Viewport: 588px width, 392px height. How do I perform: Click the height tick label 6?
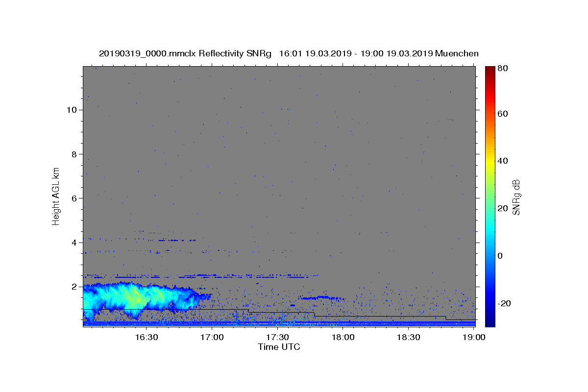click(73, 198)
